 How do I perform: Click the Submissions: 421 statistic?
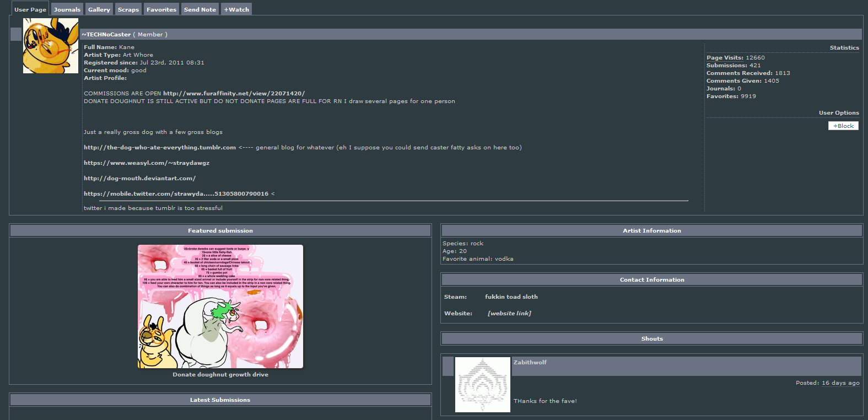coord(734,66)
